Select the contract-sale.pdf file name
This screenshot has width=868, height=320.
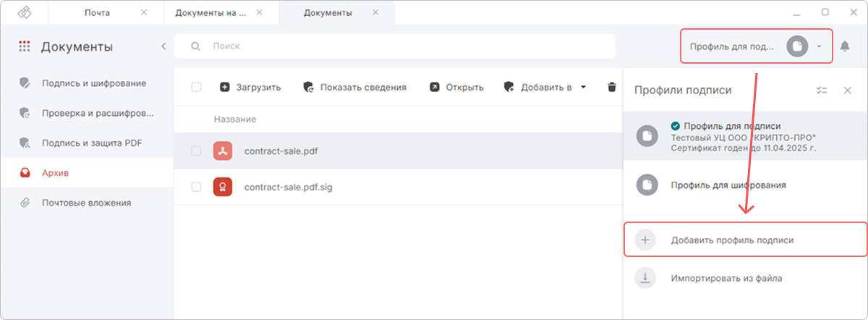click(x=281, y=151)
